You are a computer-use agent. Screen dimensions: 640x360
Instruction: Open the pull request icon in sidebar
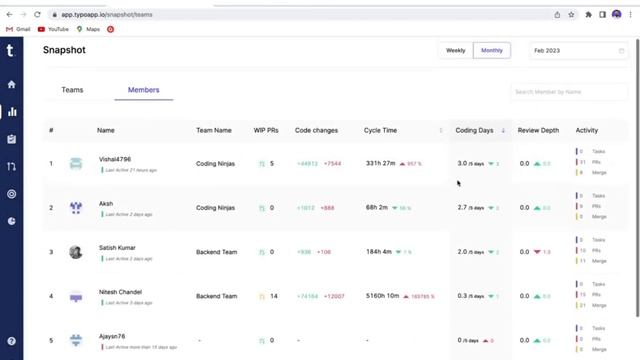coord(11,167)
